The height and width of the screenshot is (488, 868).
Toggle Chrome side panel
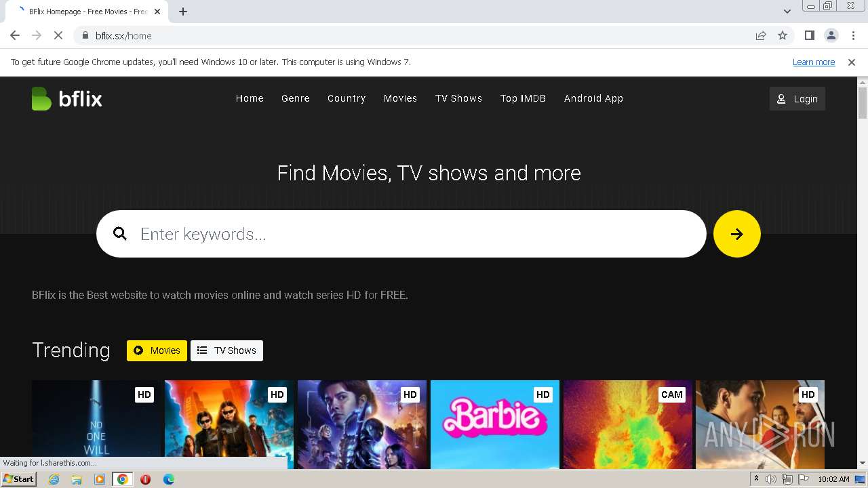pos(810,36)
